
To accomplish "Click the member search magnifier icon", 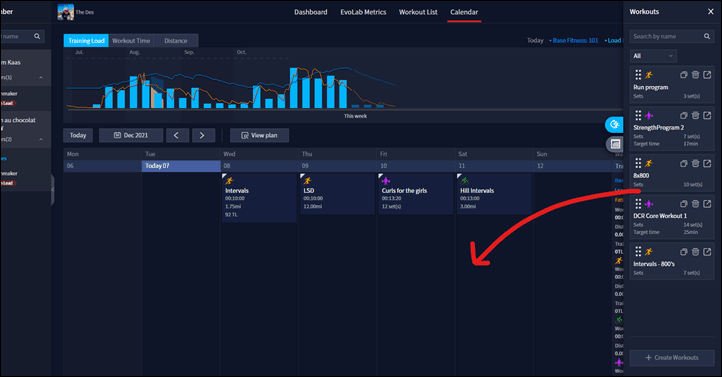I will 37,36.
